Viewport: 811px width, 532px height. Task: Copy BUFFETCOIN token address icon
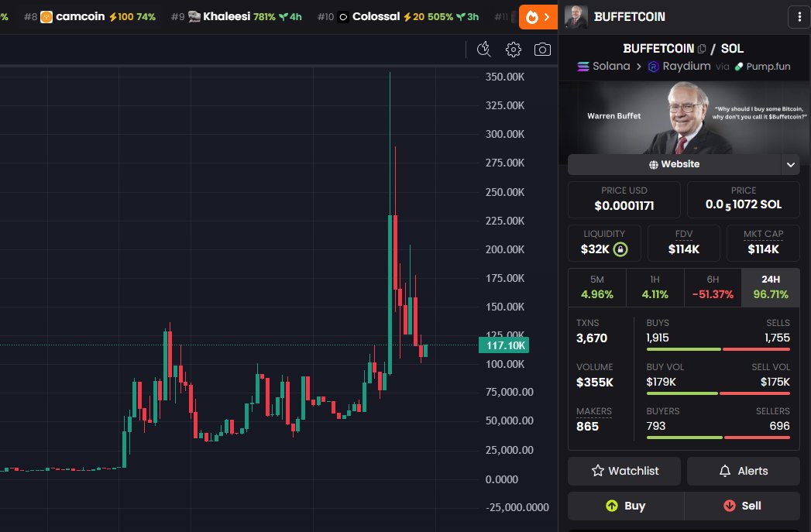701,49
